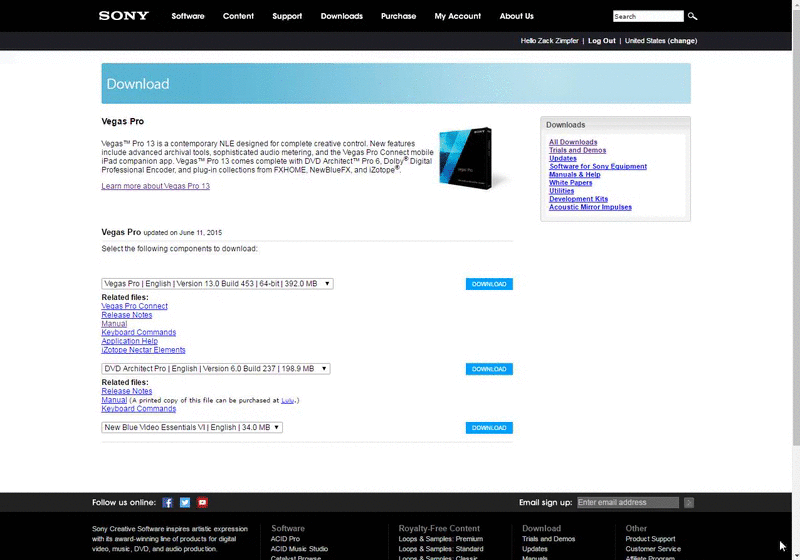The height and width of the screenshot is (560, 800).
Task: Click into the Search field
Action: [648, 16]
